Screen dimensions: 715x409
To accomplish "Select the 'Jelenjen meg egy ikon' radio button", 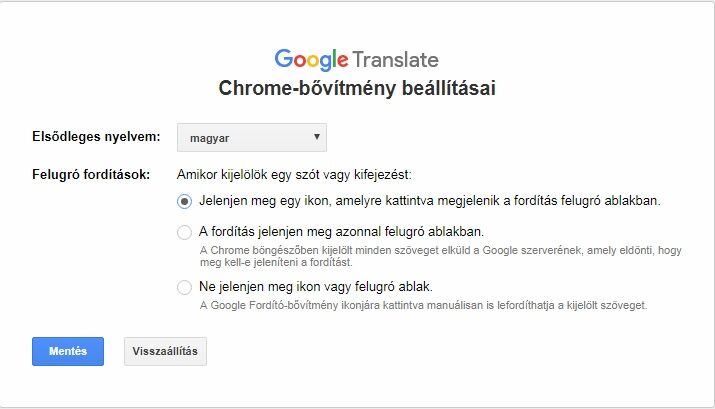I will click(184, 201).
